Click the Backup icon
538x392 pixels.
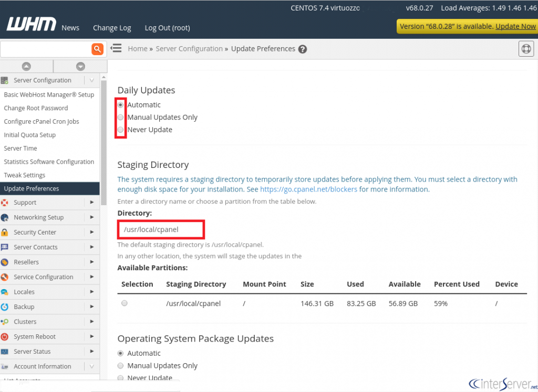4,306
